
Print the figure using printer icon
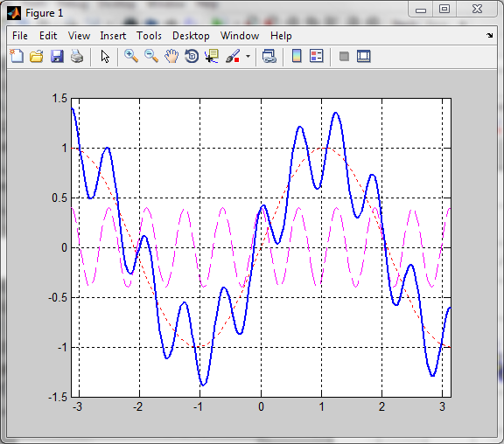[x=77, y=56]
